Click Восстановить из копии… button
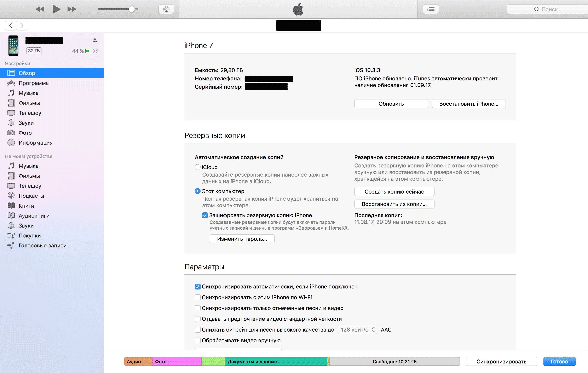 click(394, 204)
